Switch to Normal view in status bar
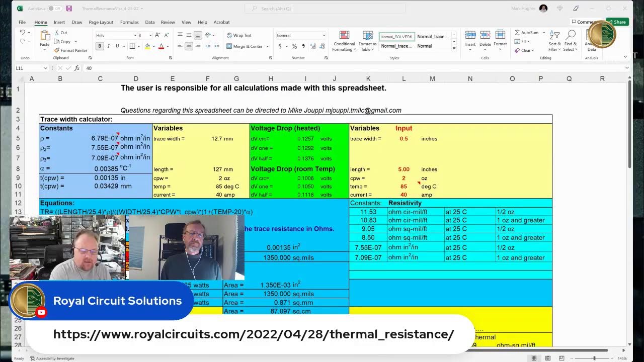Image resolution: width=644 pixels, height=362 pixels. pyautogui.click(x=534, y=358)
